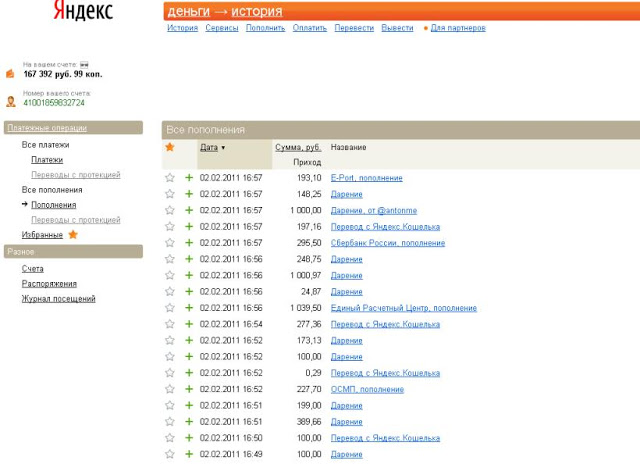640x464 pixels.
Task: Open the Оплатить tab
Action: [x=310, y=28]
